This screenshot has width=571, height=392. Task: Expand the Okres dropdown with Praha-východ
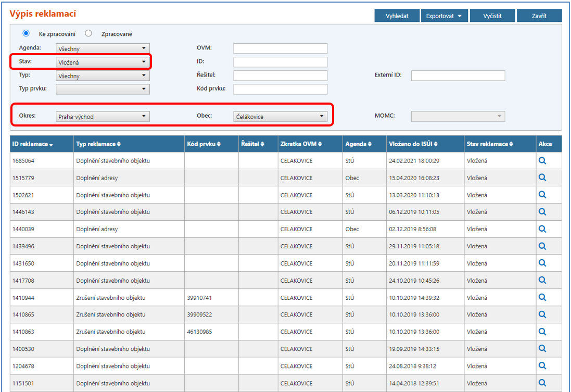(x=103, y=117)
